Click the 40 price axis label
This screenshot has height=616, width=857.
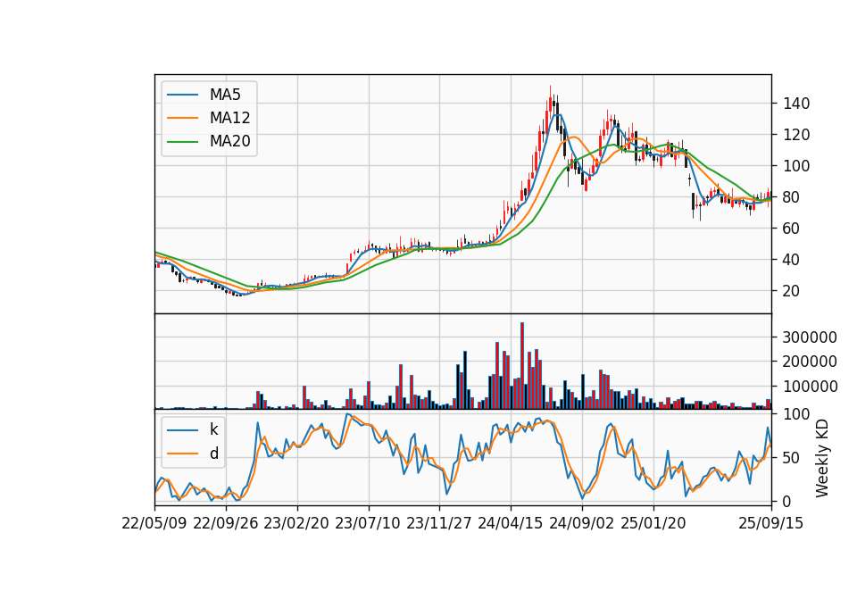click(x=792, y=260)
